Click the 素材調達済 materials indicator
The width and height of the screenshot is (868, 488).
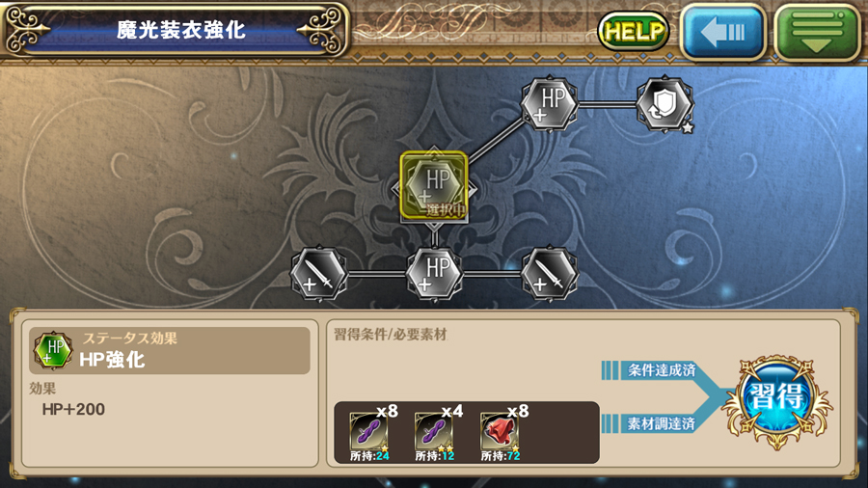pos(661,423)
